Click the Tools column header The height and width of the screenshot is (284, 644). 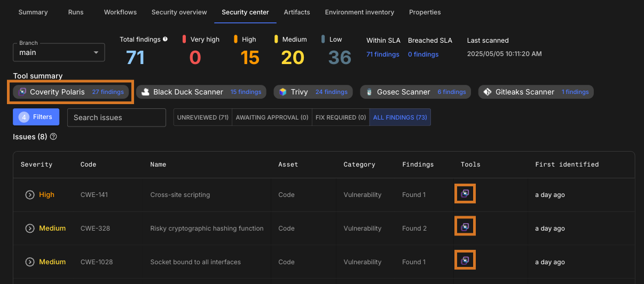click(470, 164)
